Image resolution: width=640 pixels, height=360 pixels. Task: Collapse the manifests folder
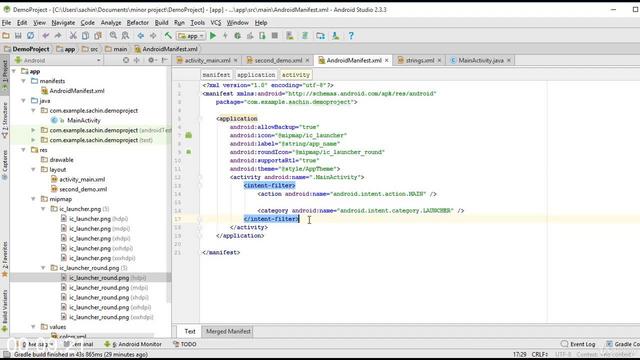click(24, 81)
